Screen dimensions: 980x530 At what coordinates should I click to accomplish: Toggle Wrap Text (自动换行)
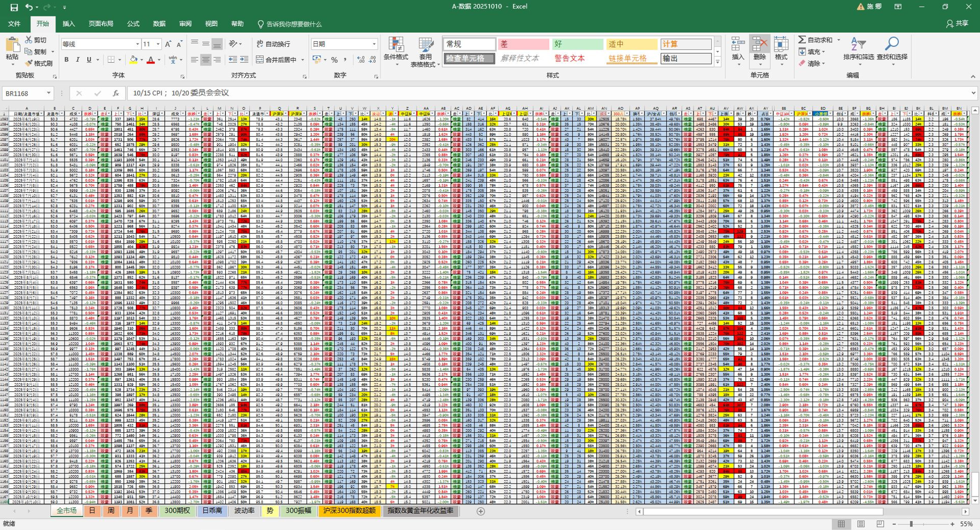(273, 44)
